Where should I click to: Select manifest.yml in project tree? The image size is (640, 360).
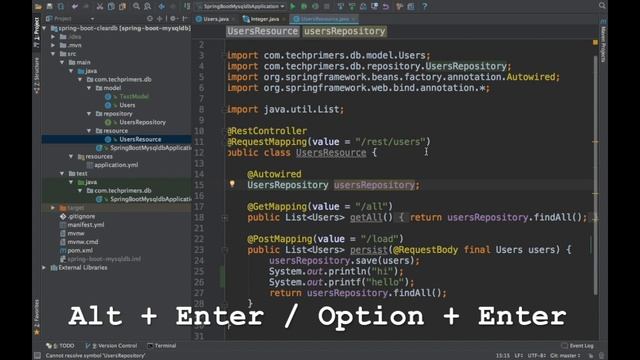coord(86,225)
